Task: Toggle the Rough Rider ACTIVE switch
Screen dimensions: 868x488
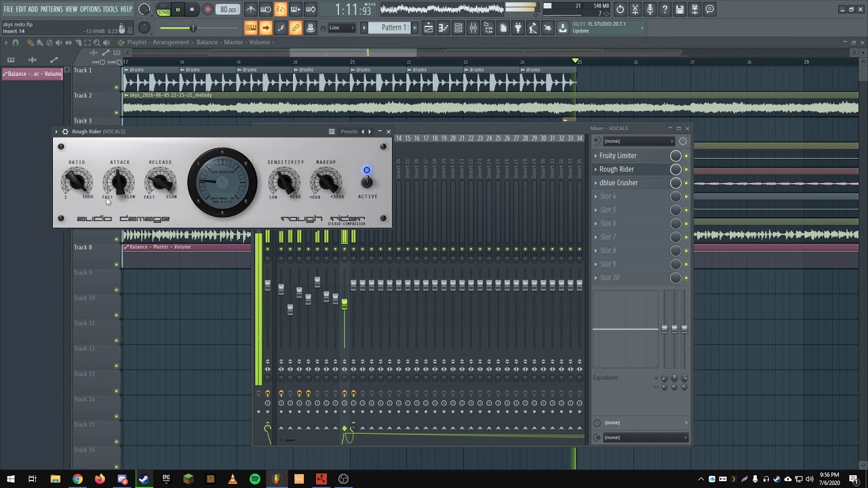Action: click(367, 181)
